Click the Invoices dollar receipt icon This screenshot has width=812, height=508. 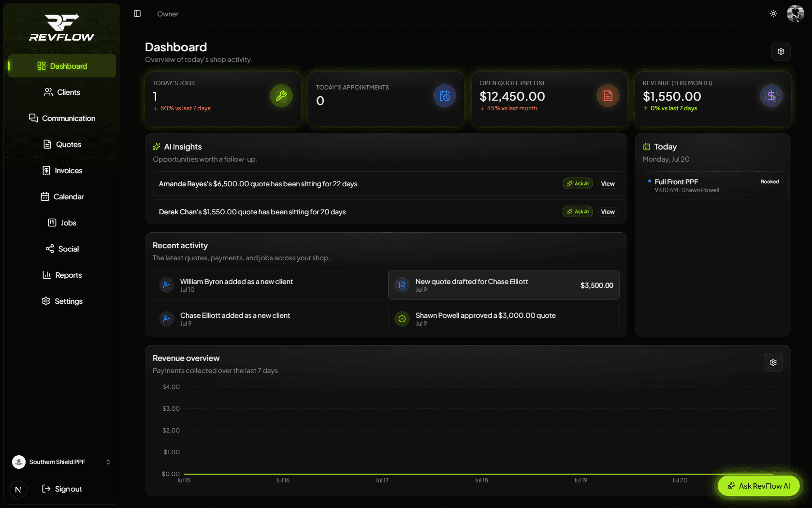coord(46,170)
